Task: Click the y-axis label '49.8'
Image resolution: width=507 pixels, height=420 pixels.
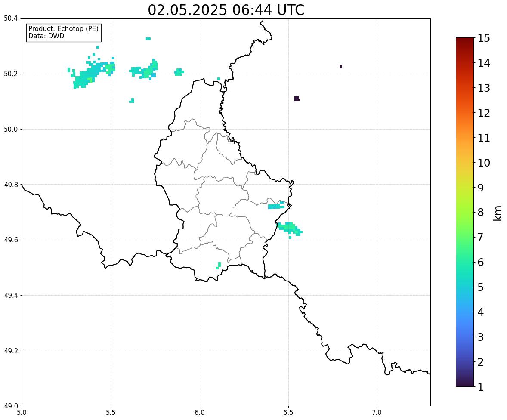Action: click(11, 185)
